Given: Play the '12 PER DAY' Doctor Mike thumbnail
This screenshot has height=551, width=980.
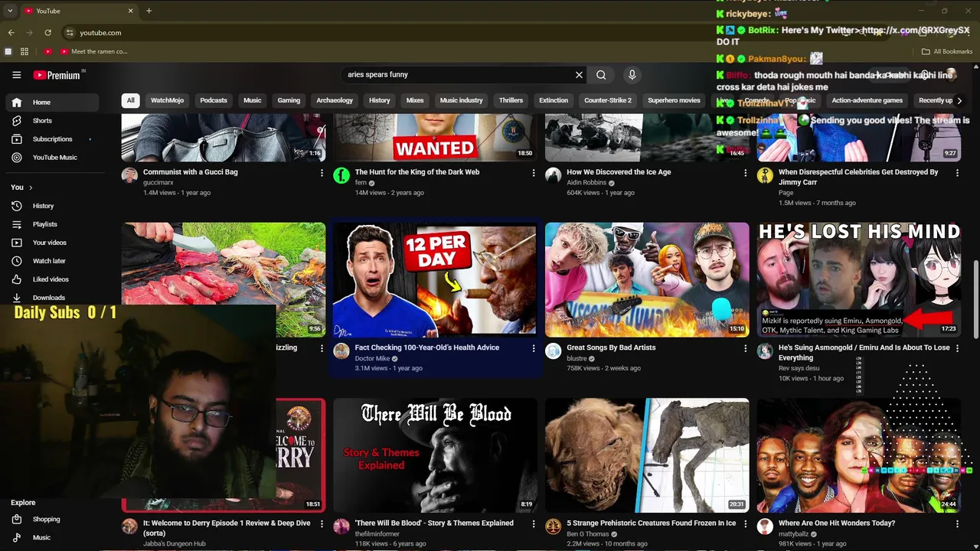Looking at the screenshot, I should click(x=435, y=279).
